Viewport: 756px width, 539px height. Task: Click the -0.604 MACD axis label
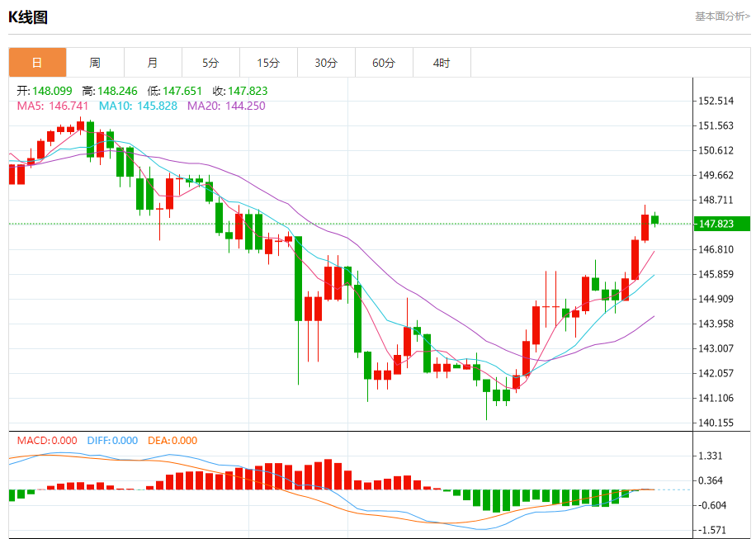pyautogui.click(x=712, y=505)
